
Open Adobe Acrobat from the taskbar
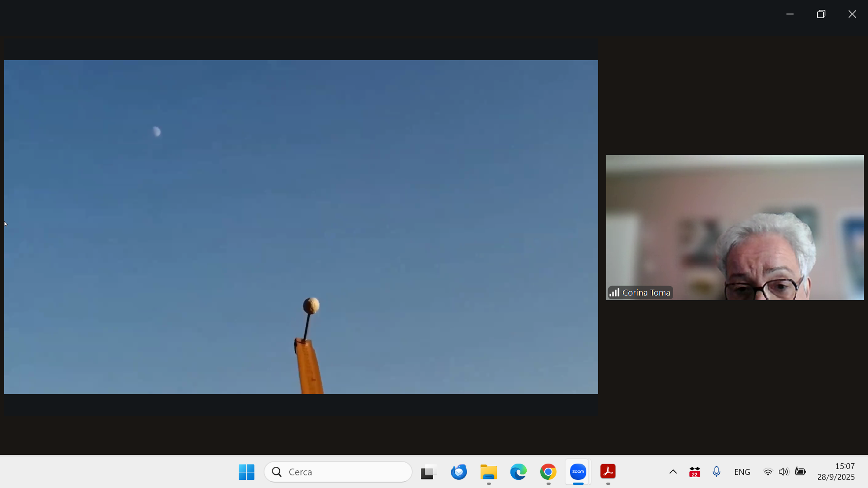tap(608, 472)
